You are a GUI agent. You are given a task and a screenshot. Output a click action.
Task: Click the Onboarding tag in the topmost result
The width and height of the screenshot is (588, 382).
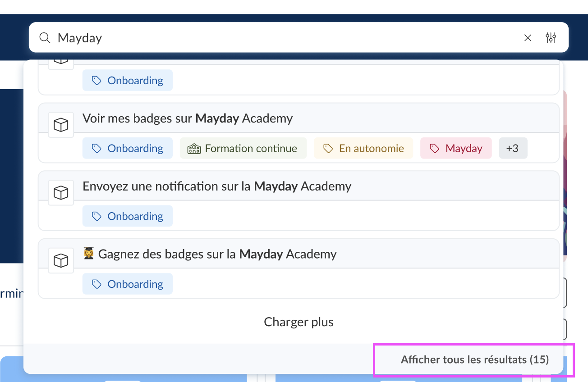127,81
